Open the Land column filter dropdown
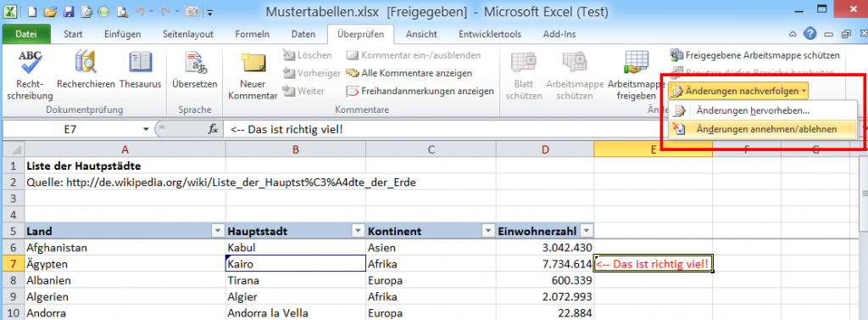The height and width of the screenshot is (320, 868). (218, 231)
